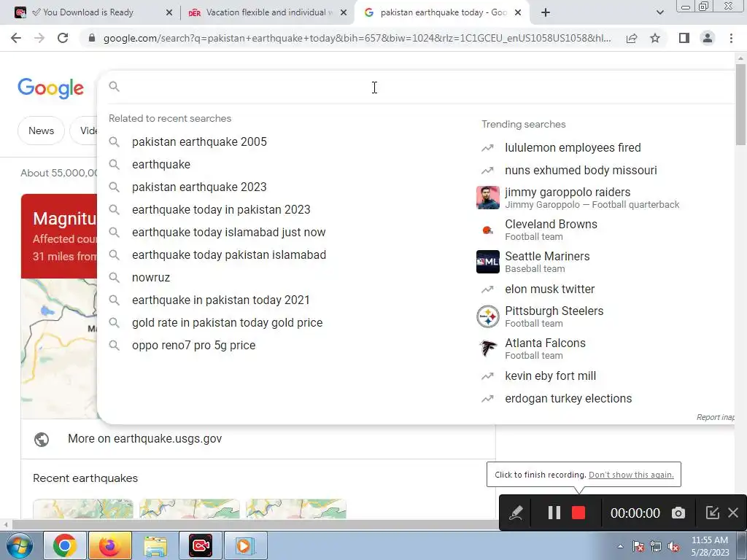Open trending 'elon musk twitter'
Screen dimensions: 747x560
[550, 289]
